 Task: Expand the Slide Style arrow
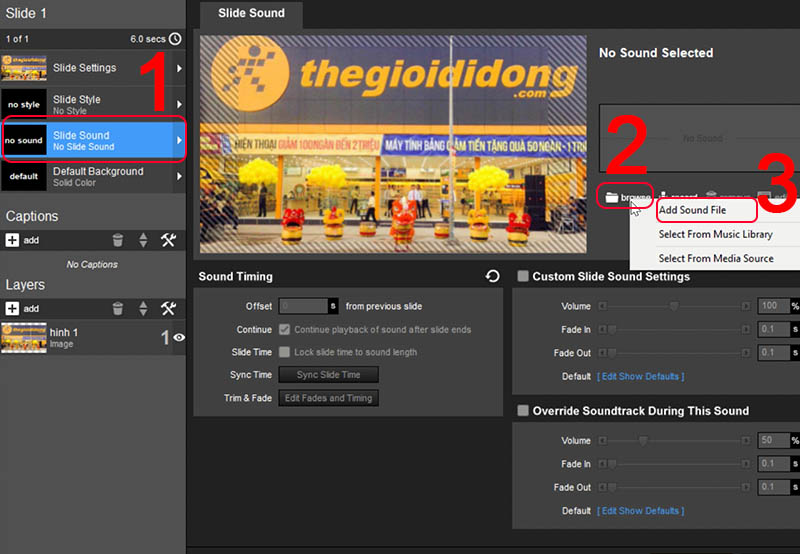[179, 104]
